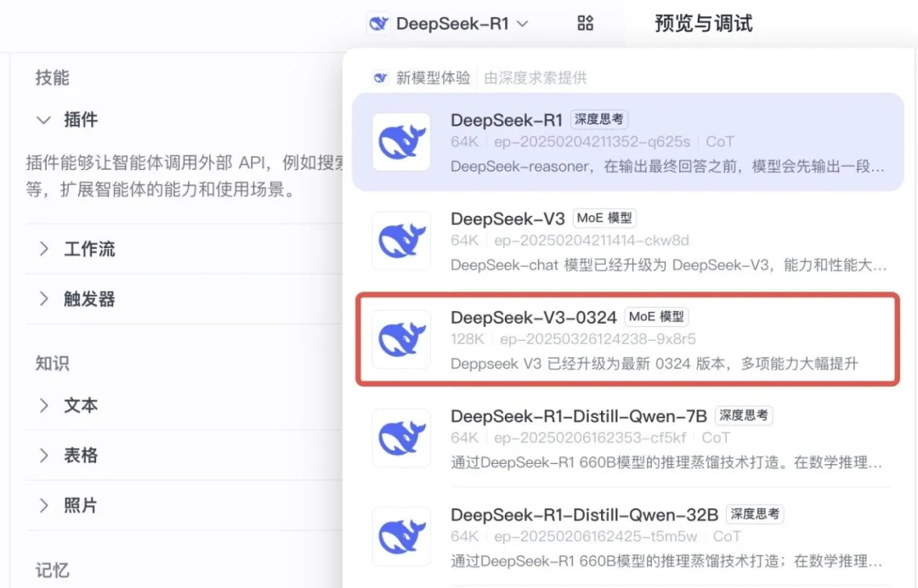This screenshot has width=918, height=588.
Task: Click the 知识 section heading
Action: click(x=52, y=364)
